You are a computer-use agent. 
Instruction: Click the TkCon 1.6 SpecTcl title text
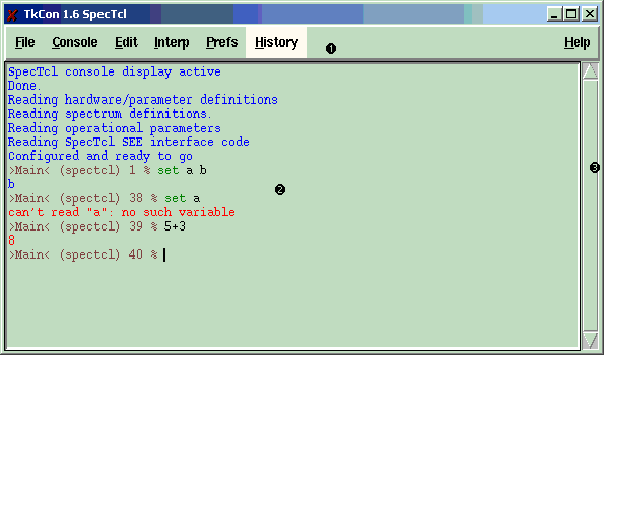75,14
